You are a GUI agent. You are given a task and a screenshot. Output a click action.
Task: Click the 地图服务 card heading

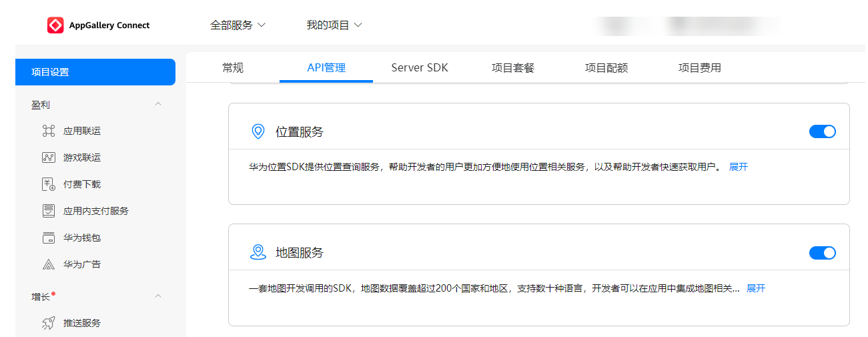(300, 253)
